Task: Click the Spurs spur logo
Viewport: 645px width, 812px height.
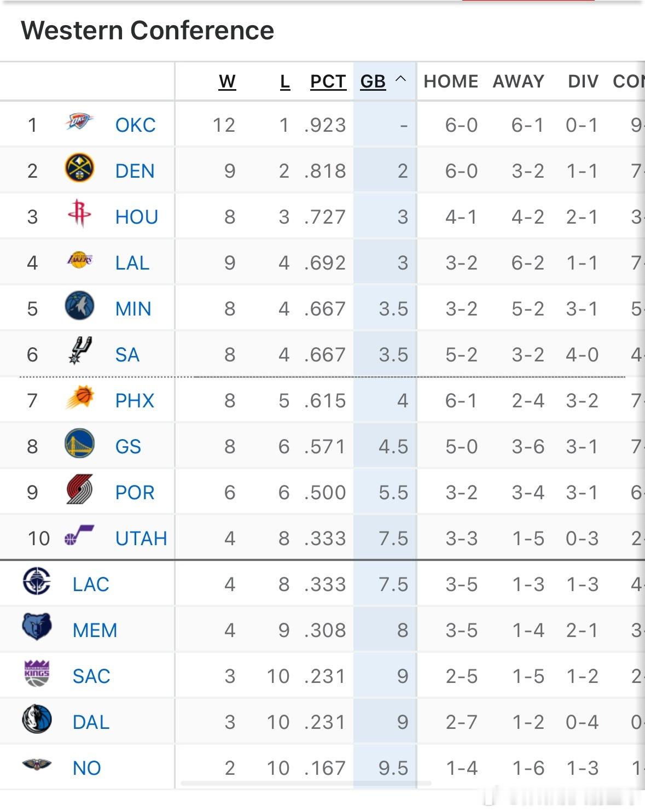Action: [79, 351]
